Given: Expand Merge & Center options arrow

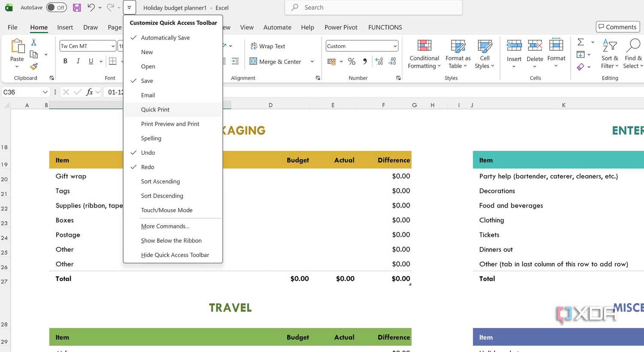Looking at the screenshot, I should pos(312,62).
